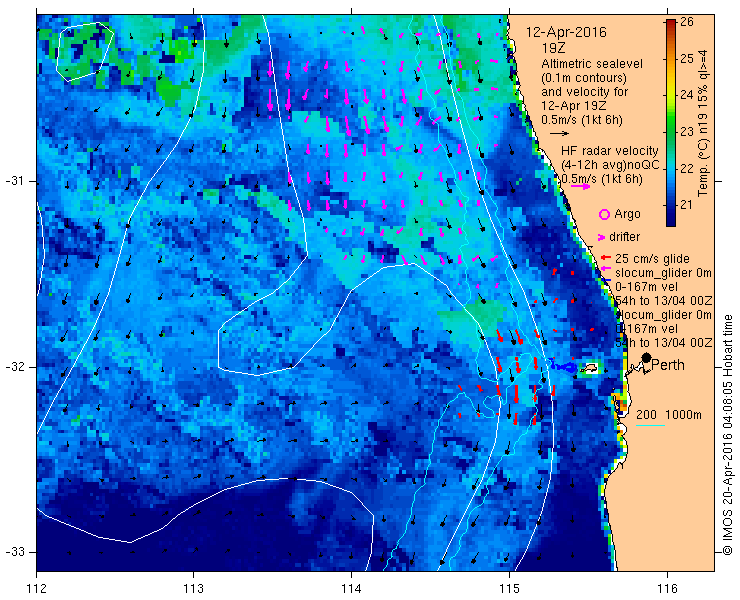Click the 23 degree colorbar label
The height and width of the screenshot is (600, 740).
pos(687,132)
